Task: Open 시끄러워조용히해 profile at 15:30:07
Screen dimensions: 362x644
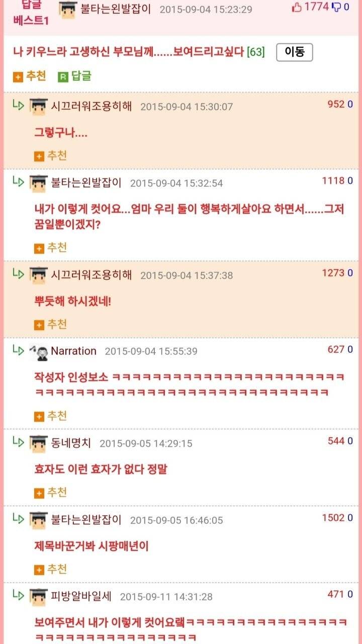Action: (x=92, y=106)
